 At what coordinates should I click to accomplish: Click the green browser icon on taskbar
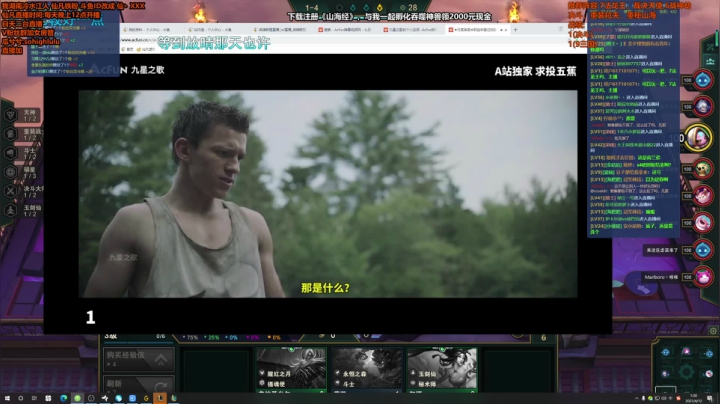(x=77, y=398)
